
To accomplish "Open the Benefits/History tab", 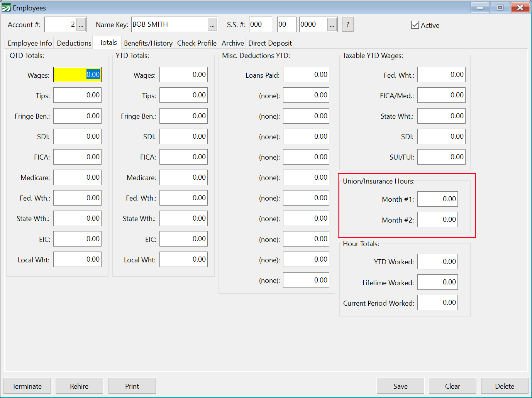I will 148,43.
